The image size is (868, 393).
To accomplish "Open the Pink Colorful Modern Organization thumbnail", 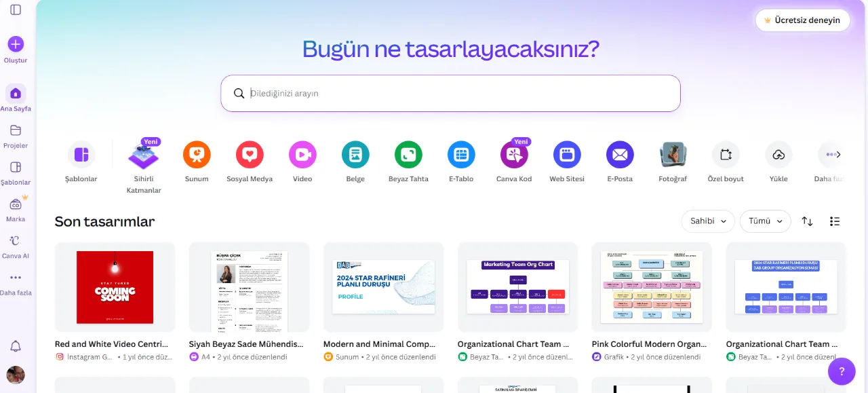I will [652, 287].
